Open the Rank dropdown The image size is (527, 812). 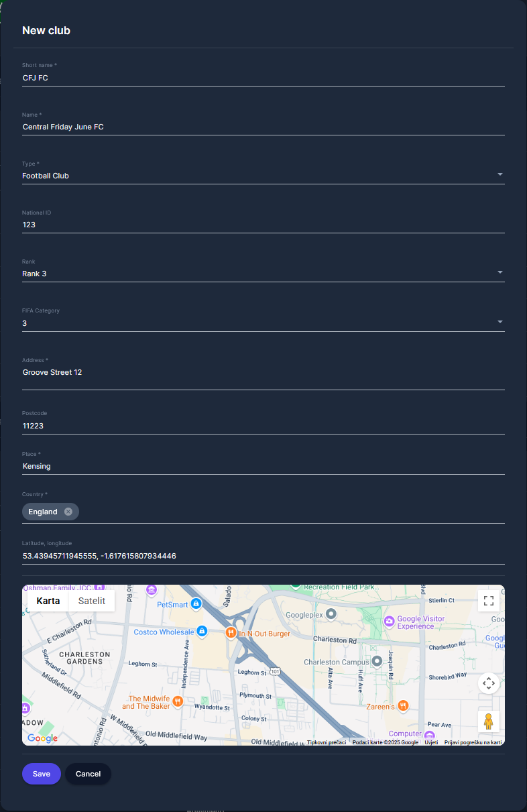[500, 273]
